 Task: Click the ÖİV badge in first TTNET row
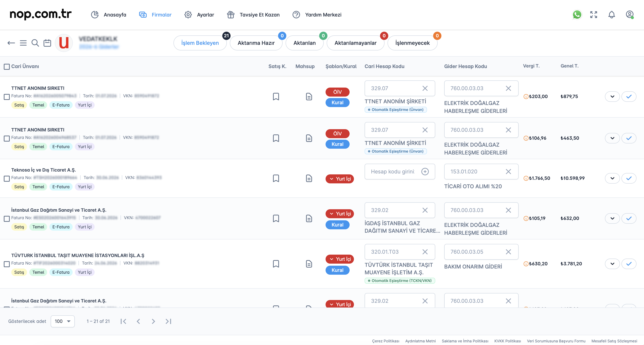tap(337, 92)
